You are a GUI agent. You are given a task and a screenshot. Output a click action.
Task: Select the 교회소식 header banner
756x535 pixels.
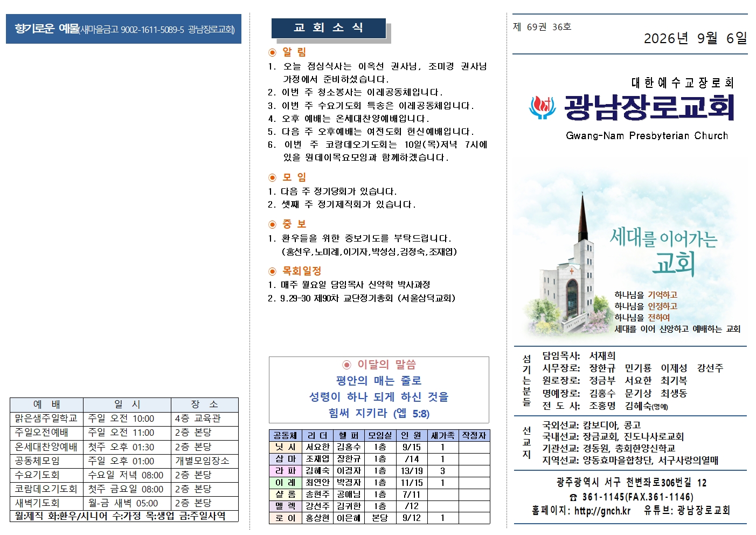[329, 28]
